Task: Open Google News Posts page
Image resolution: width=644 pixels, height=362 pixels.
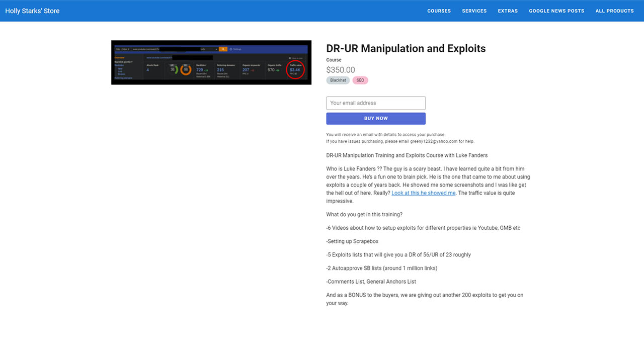Action: coord(556,11)
